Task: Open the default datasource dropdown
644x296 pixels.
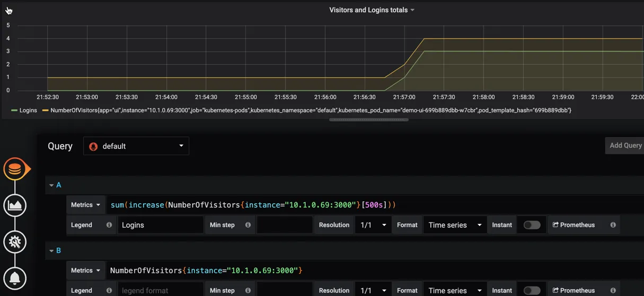Action: click(136, 146)
